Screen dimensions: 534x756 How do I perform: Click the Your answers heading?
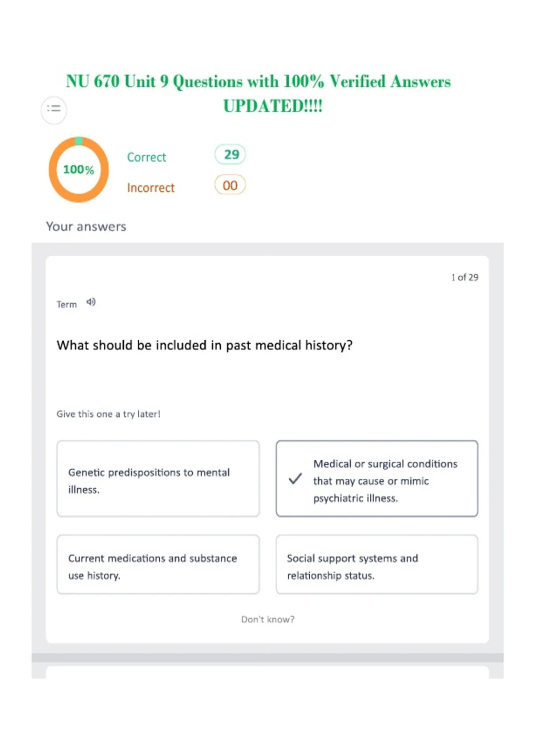86,226
